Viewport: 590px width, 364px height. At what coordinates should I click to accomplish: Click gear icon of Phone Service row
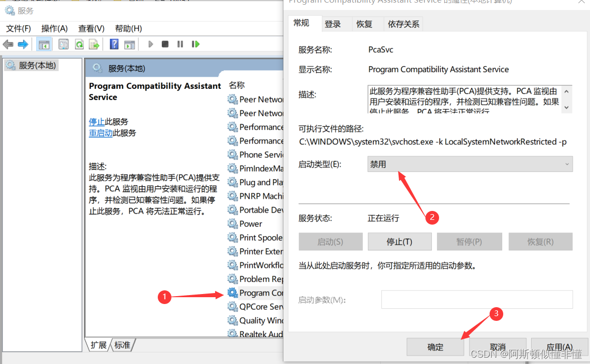tap(232, 154)
